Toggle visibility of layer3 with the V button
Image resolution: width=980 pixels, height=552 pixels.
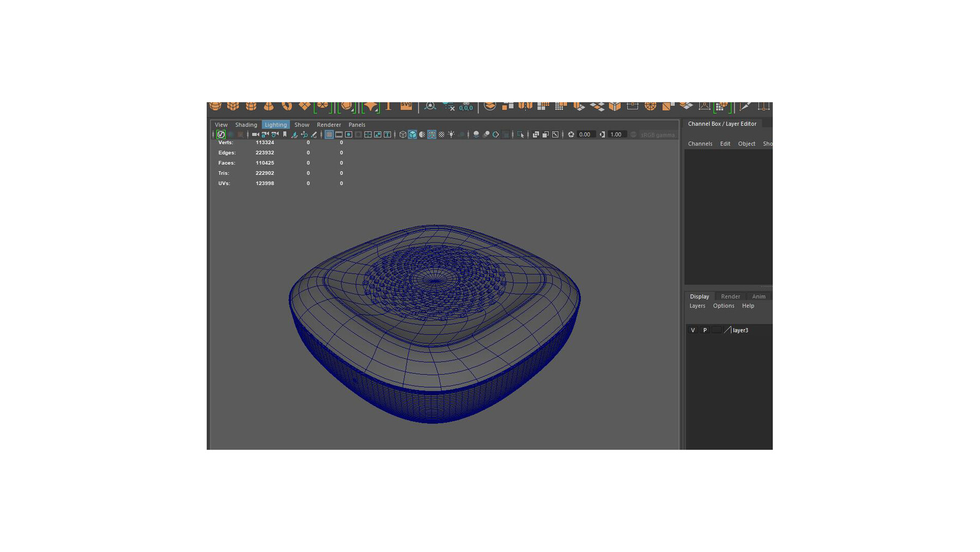(x=693, y=330)
